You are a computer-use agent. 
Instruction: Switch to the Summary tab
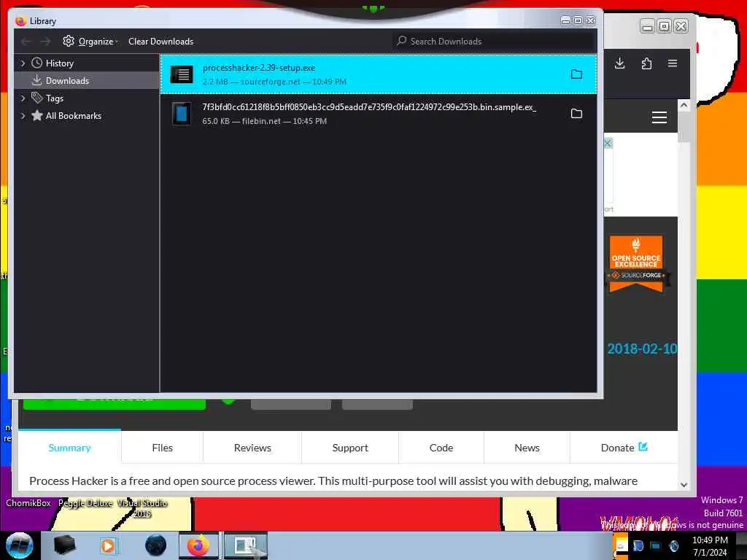click(x=69, y=448)
